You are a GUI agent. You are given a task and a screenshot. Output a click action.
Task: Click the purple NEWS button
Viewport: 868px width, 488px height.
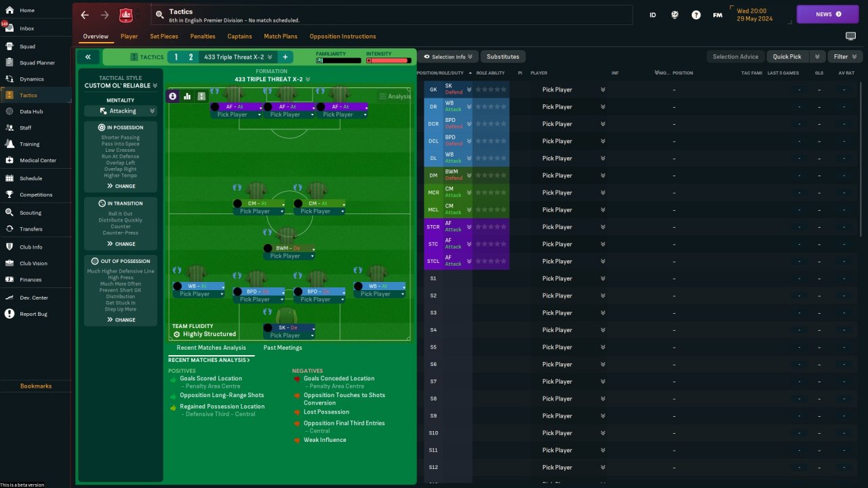pyautogui.click(x=827, y=14)
